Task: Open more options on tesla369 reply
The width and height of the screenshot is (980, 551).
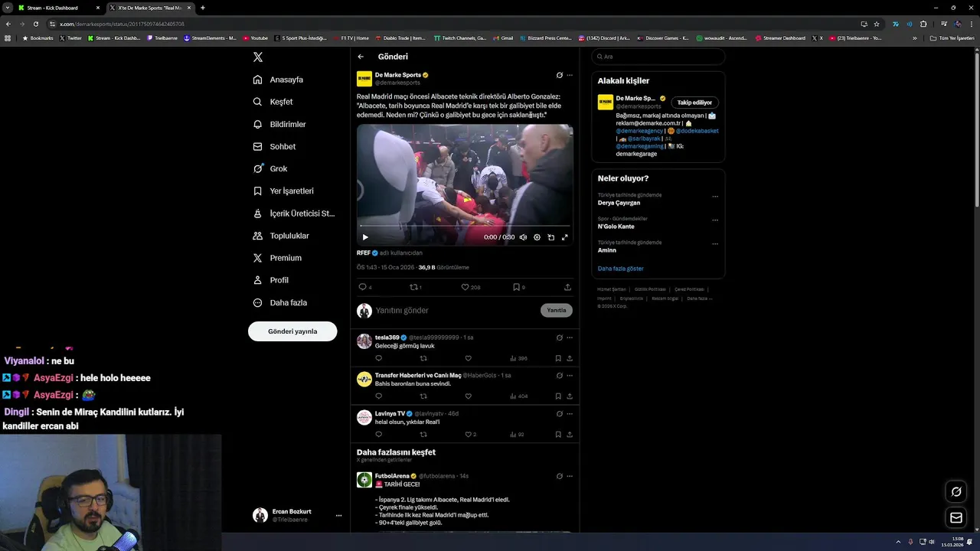Action: [570, 337]
